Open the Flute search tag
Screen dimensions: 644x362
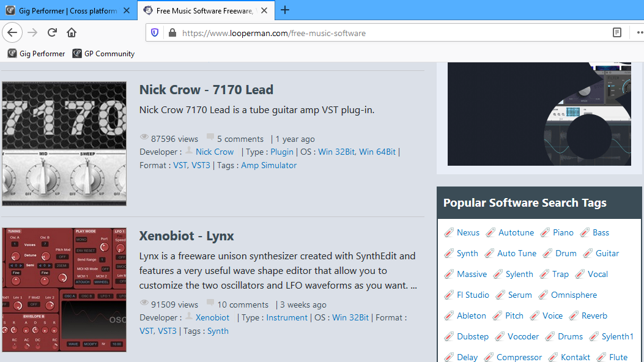point(618,358)
